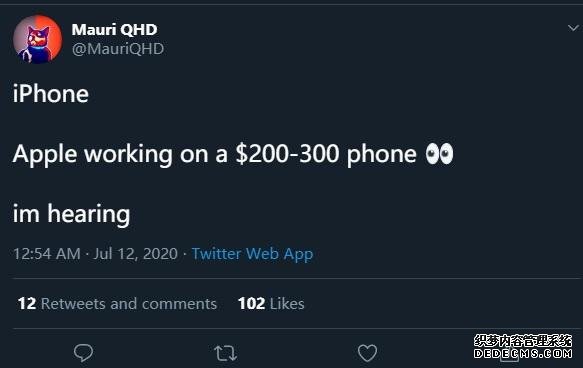This screenshot has width=583, height=368.
Task: Click the Chinese 织梦内容管理系统 watermark
Action: pyautogui.click(x=523, y=341)
